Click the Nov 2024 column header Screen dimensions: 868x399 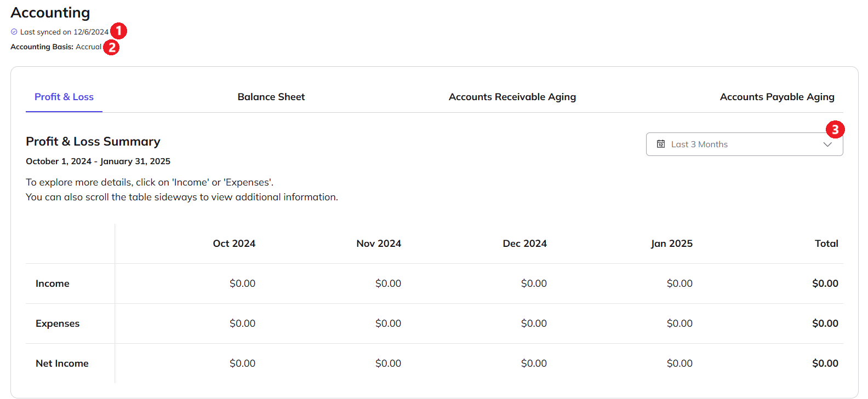[x=379, y=244]
